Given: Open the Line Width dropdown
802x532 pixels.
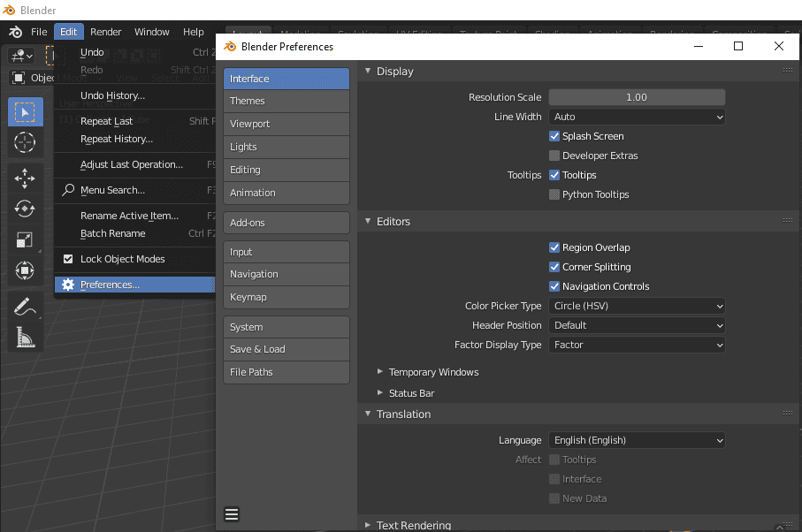Looking at the screenshot, I should click(637, 117).
